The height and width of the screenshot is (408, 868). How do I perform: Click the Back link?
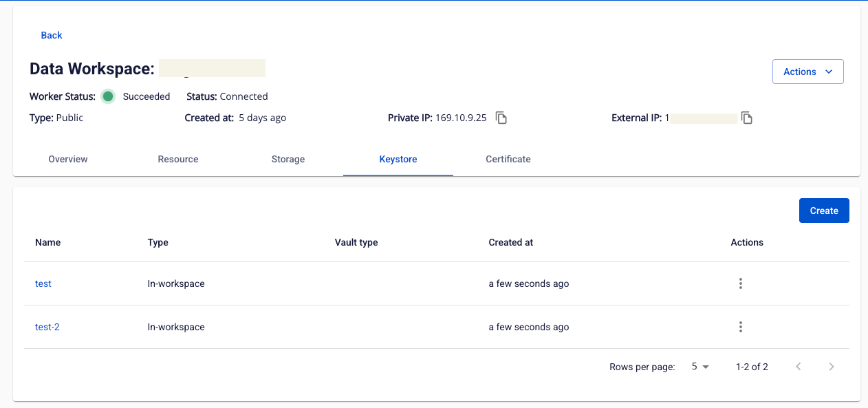click(52, 35)
